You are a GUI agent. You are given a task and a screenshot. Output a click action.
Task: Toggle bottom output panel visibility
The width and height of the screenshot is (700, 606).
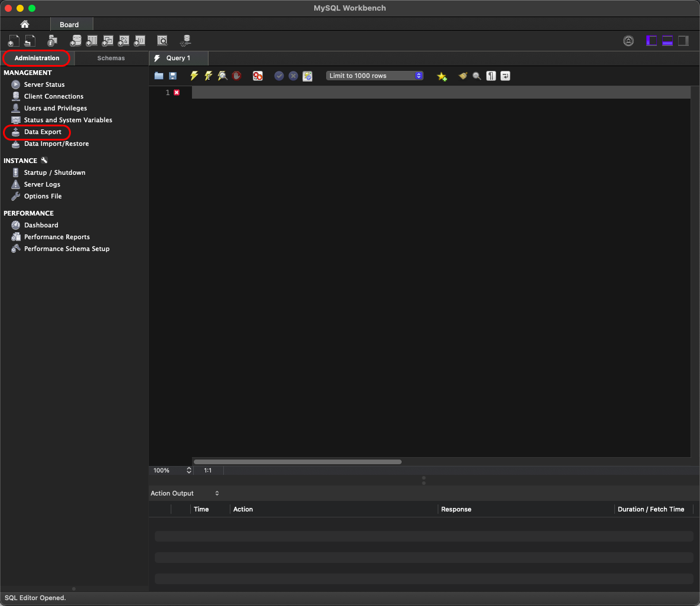(x=668, y=41)
